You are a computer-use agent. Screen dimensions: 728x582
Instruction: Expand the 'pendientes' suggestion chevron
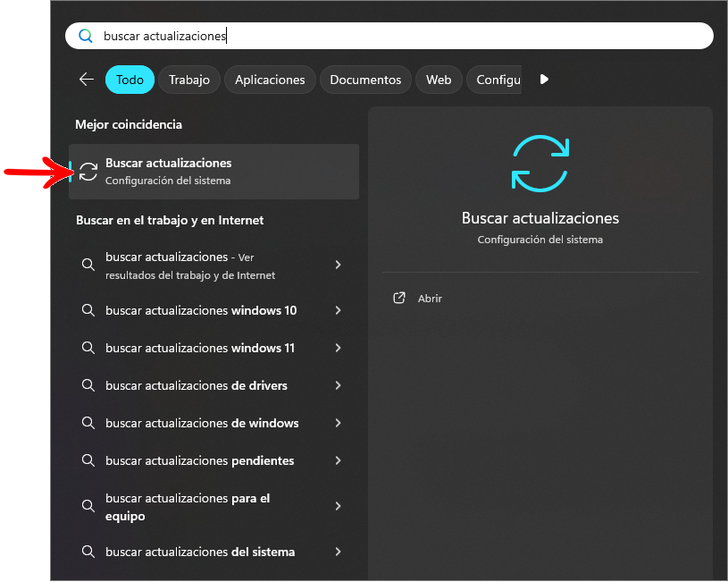[x=338, y=460]
